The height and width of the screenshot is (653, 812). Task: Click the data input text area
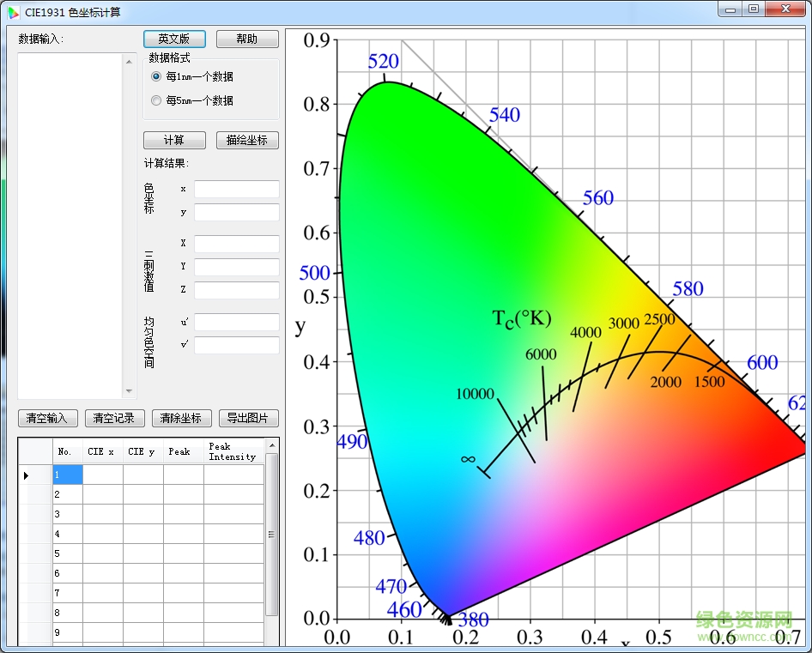point(70,223)
